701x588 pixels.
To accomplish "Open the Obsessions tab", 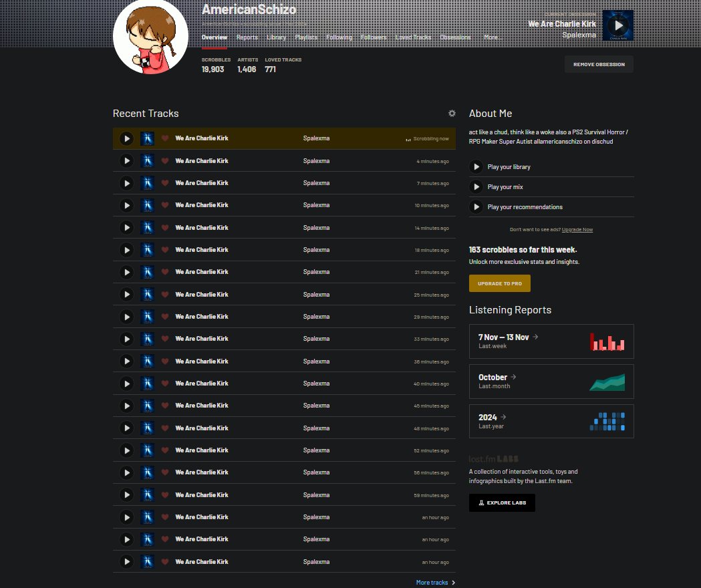I will [455, 37].
